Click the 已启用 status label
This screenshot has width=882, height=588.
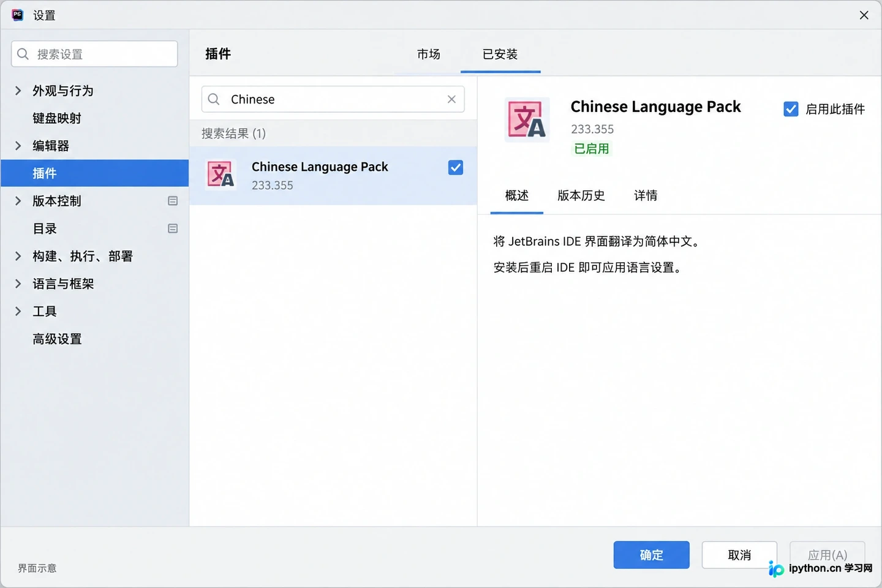592,148
